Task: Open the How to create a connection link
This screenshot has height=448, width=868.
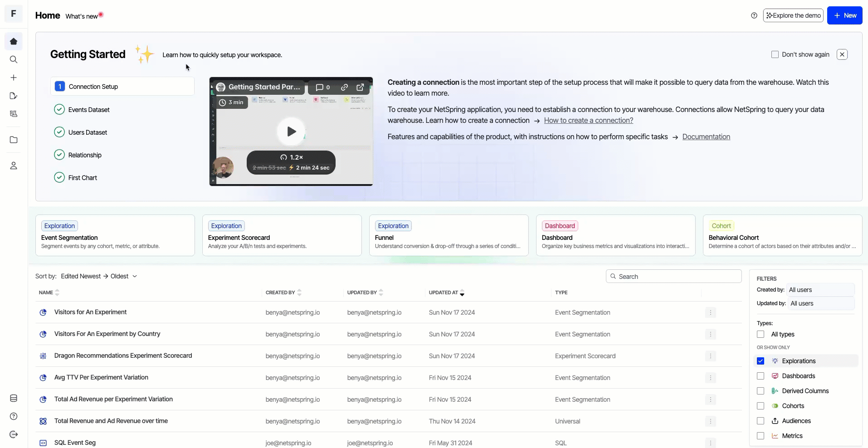Action: coord(588,121)
